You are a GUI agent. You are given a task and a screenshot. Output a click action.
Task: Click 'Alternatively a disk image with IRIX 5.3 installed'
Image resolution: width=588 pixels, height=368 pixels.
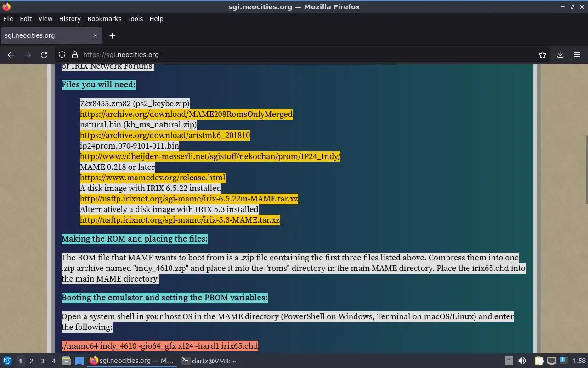click(x=169, y=209)
